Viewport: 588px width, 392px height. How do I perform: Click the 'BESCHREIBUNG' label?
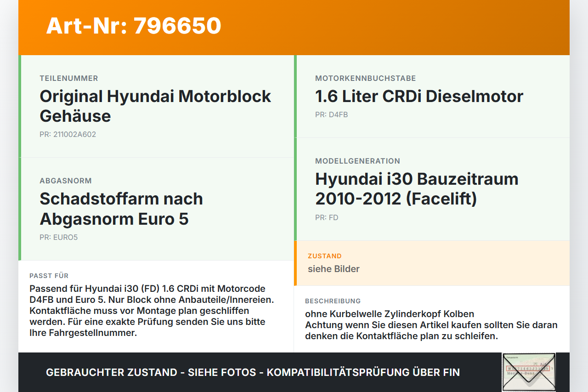coord(333,301)
